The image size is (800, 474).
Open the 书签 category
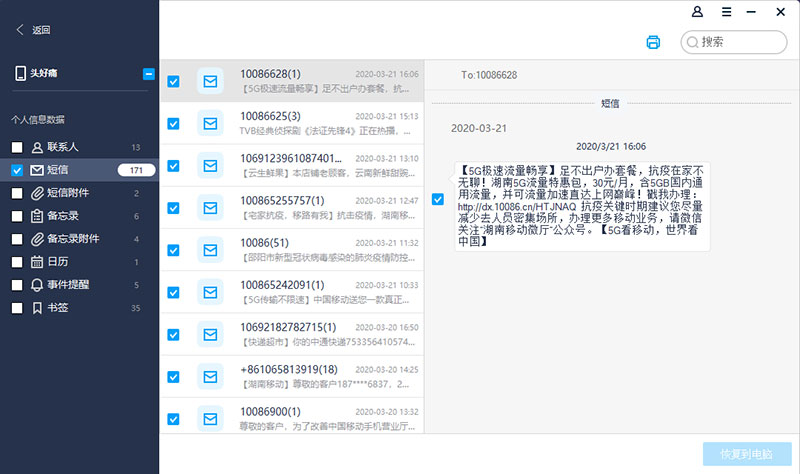(x=56, y=307)
